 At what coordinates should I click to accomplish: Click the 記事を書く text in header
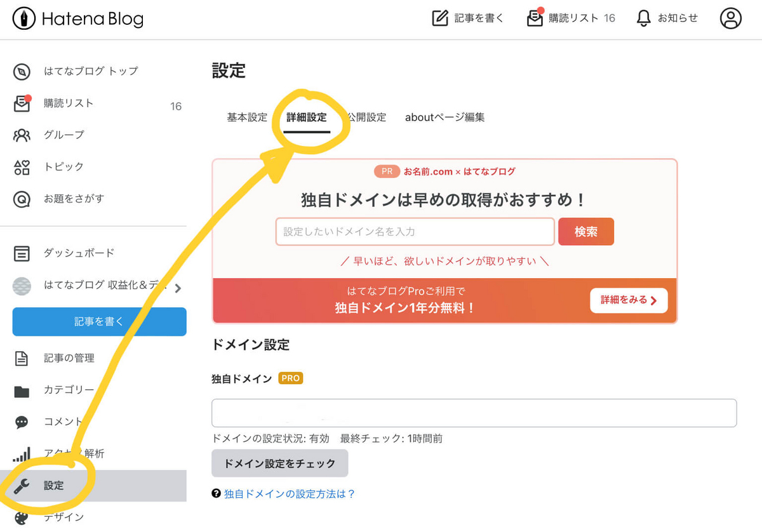(479, 18)
